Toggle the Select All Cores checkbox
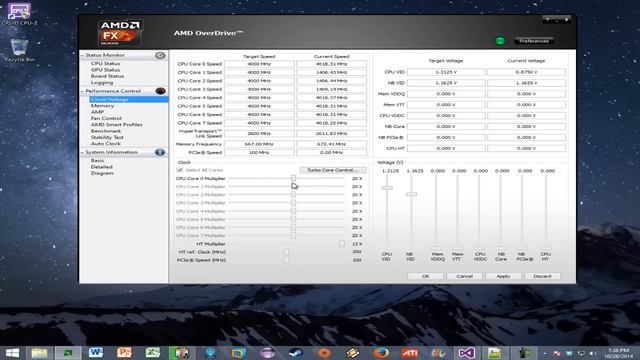The height and width of the screenshot is (360, 640). coord(180,170)
